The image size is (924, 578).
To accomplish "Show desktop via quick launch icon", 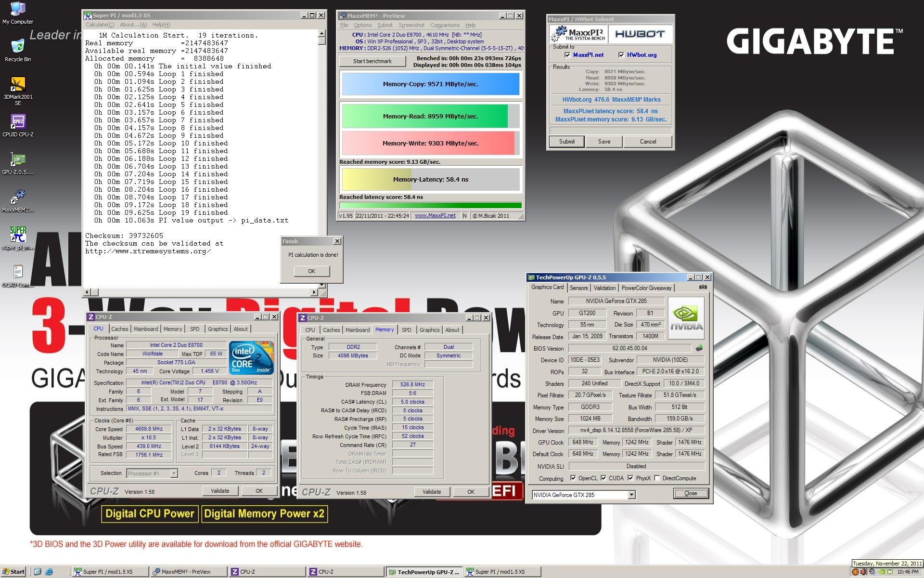I will click(38, 572).
